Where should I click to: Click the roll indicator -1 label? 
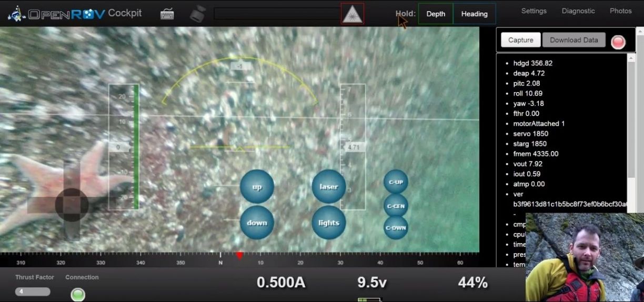click(239, 66)
